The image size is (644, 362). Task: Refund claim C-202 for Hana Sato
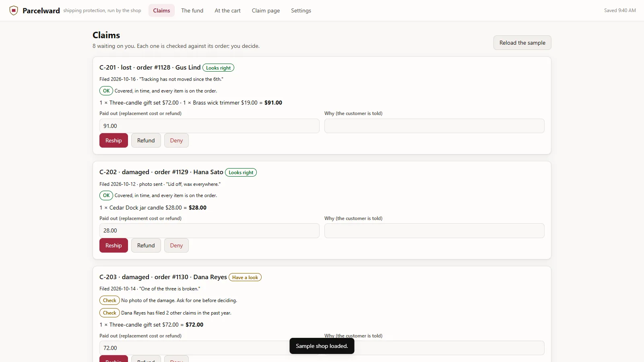(x=146, y=245)
